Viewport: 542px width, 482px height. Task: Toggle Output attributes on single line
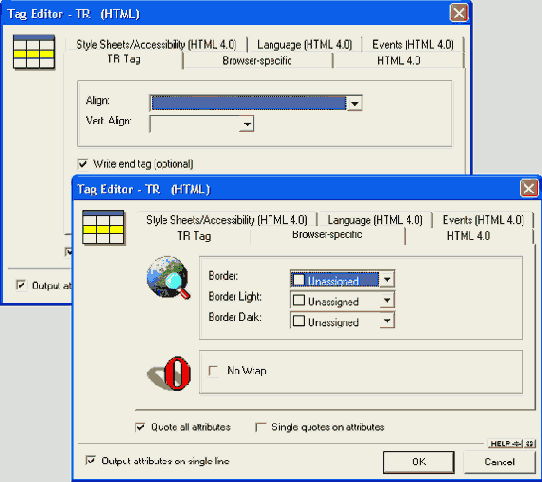(x=90, y=461)
